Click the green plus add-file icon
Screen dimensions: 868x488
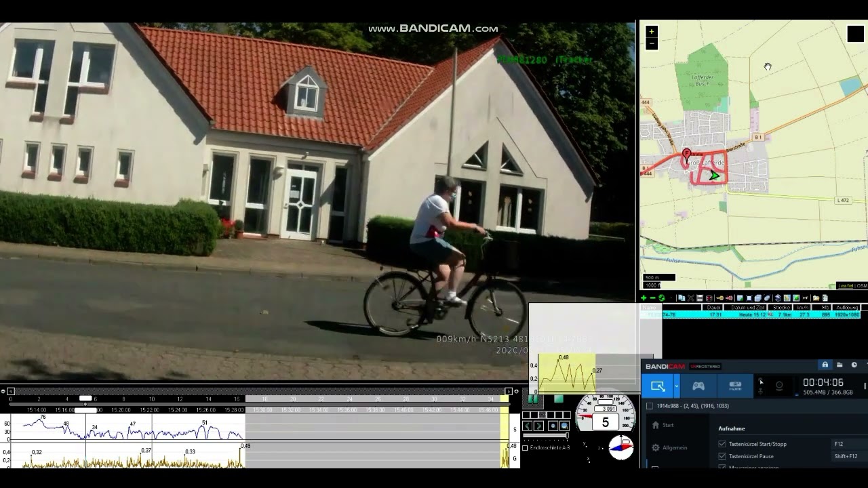(644, 298)
